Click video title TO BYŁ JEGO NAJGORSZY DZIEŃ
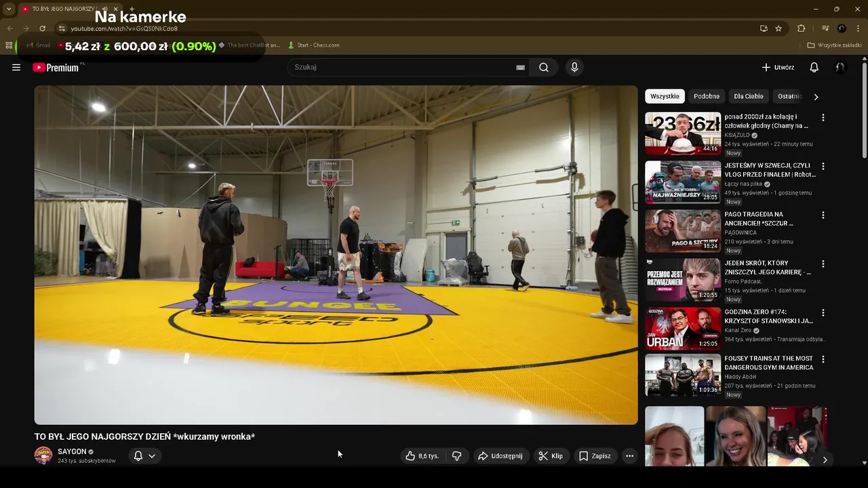Image resolution: width=868 pixels, height=488 pixels. pyautogui.click(x=144, y=436)
